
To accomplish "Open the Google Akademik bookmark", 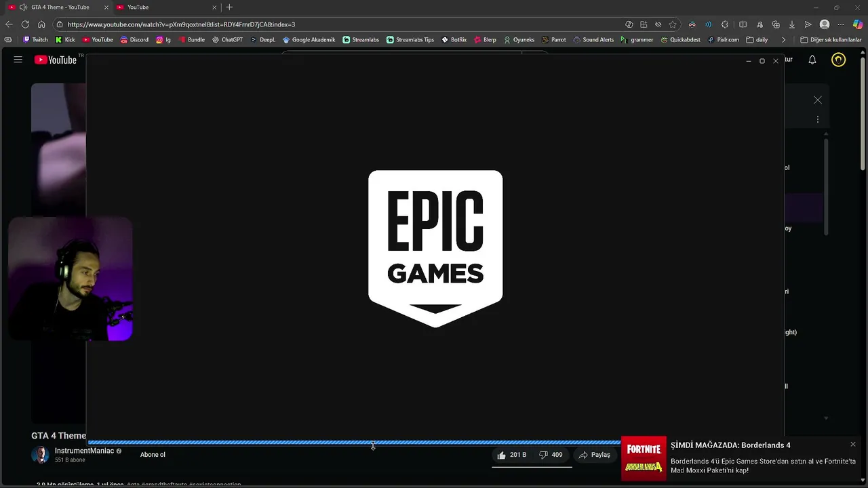I will pos(309,39).
